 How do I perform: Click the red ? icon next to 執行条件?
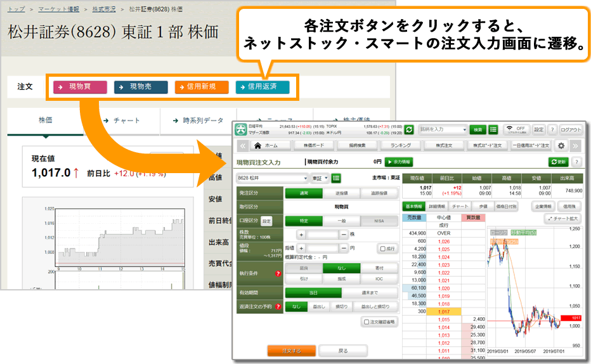click(278, 273)
